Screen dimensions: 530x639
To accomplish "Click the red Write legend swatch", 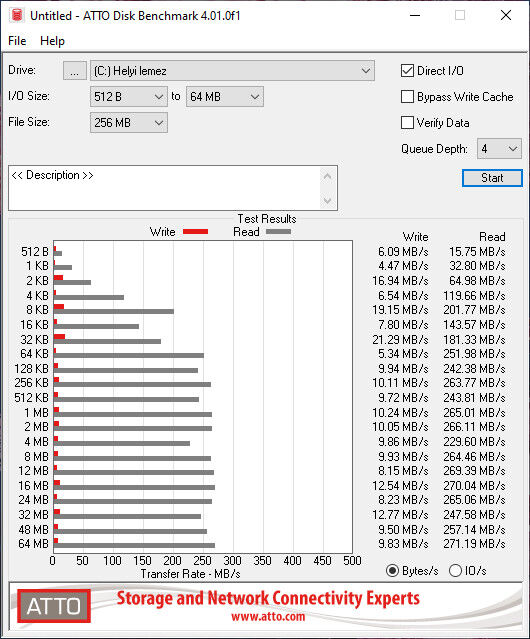I will coord(196,232).
